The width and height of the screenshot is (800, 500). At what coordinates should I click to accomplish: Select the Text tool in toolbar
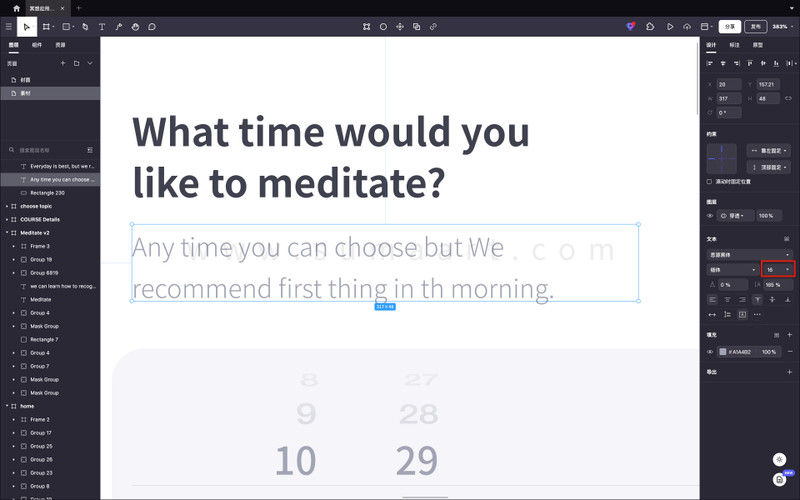[102, 27]
